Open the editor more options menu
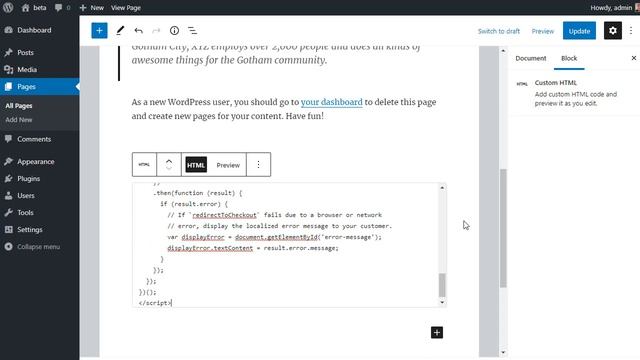 [631, 31]
